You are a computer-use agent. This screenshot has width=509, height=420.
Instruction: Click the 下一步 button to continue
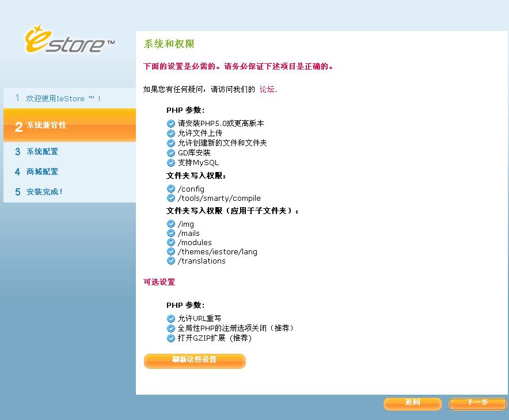click(477, 404)
